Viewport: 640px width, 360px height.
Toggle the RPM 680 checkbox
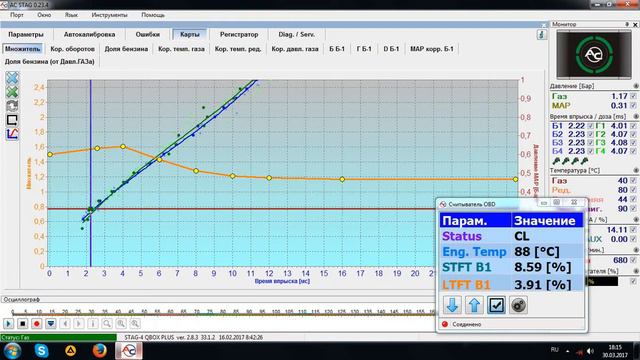coord(633,260)
